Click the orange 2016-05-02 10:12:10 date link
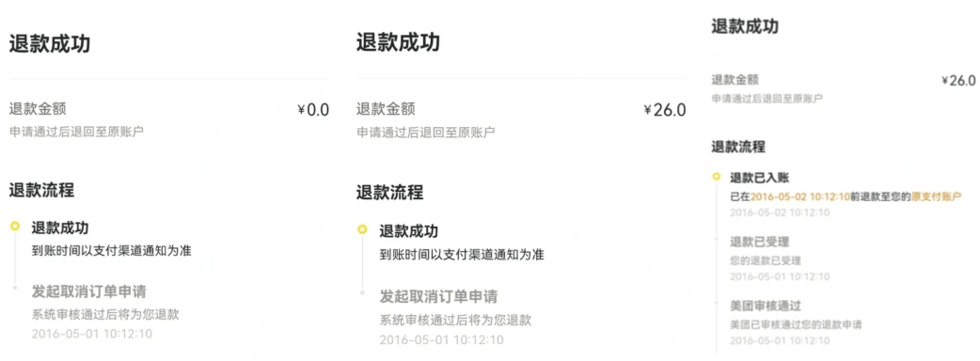This screenshot has height=361, width=980. (799, 196)
